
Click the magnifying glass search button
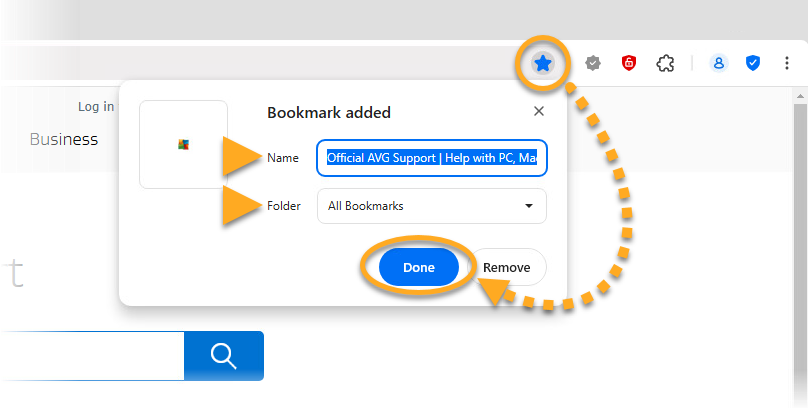(224, 356)
